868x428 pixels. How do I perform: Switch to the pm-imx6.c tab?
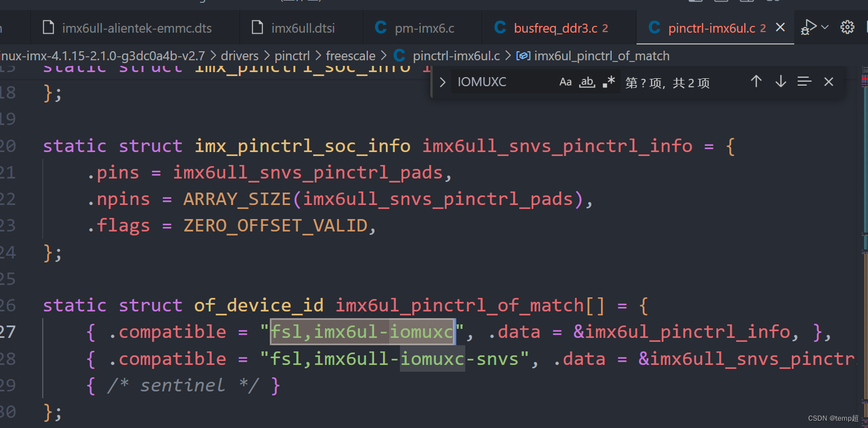(422, 28)
